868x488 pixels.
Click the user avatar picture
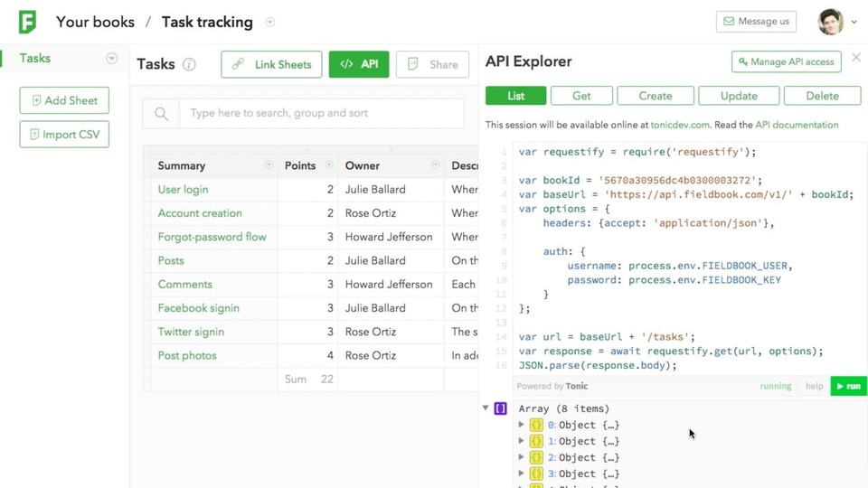(x=830, y=22)
